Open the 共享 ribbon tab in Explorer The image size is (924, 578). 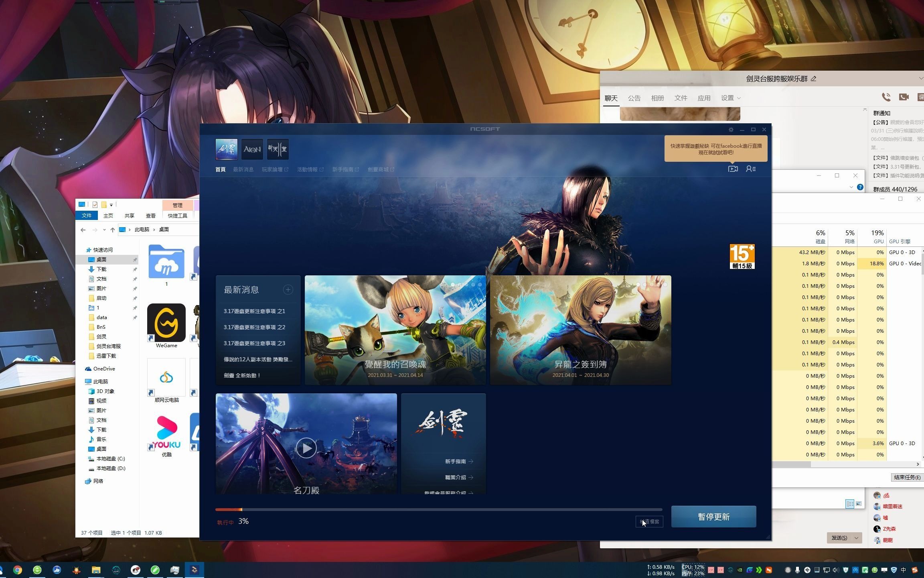129,216
